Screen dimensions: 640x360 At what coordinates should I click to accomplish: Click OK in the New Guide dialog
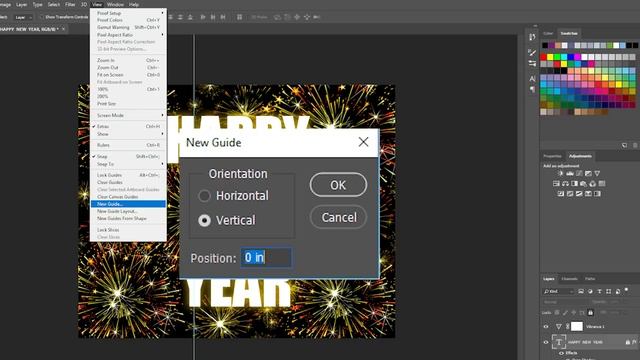[x=338, y=185]
